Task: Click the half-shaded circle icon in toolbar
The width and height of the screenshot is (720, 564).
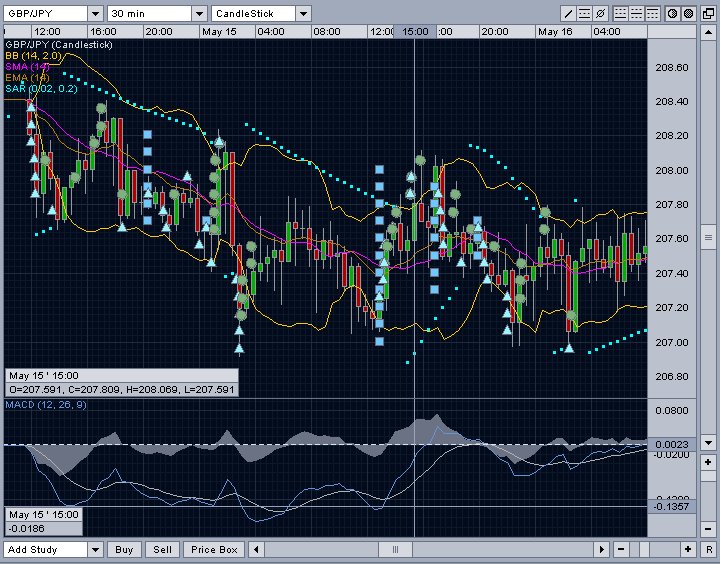Action: pyautogui.click(x=673, y=14)
